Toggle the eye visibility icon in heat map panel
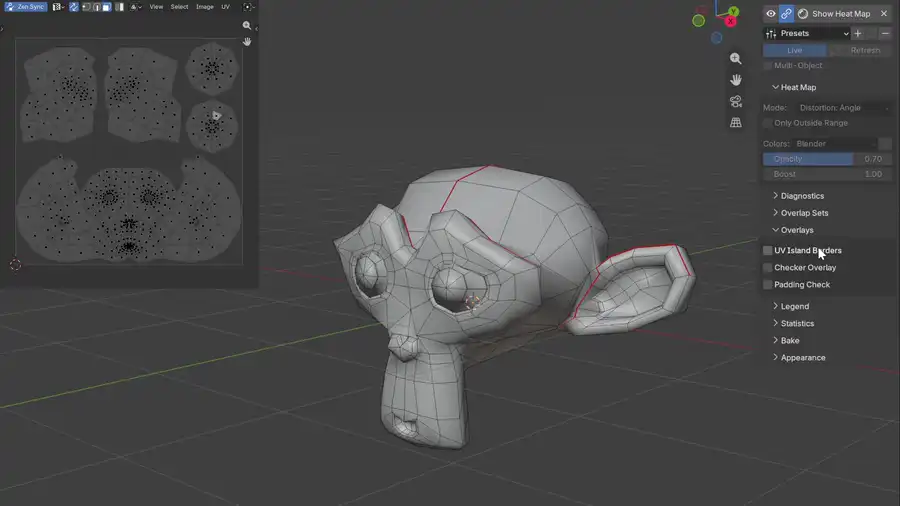 pyautogui.click(x=771, y=14)
